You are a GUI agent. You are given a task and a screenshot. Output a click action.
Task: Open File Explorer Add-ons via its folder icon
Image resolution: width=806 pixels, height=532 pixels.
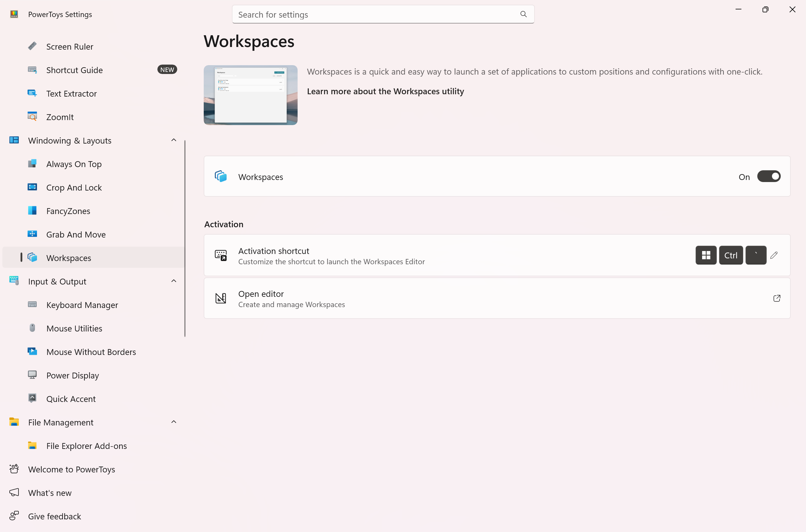click(x=32, y=445)
